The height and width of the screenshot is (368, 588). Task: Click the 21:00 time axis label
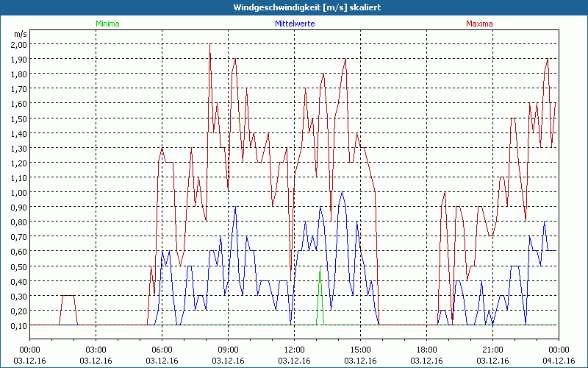[492, 350]
